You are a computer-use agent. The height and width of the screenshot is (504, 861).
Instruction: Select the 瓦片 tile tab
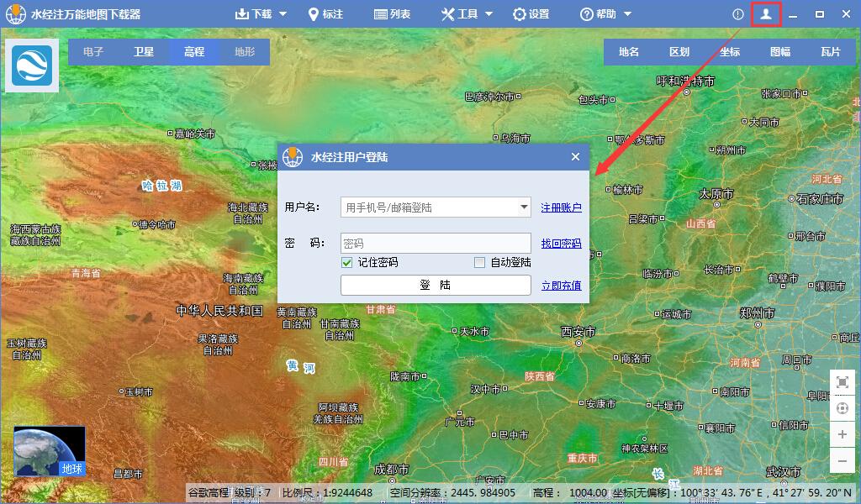pos(830,51)
